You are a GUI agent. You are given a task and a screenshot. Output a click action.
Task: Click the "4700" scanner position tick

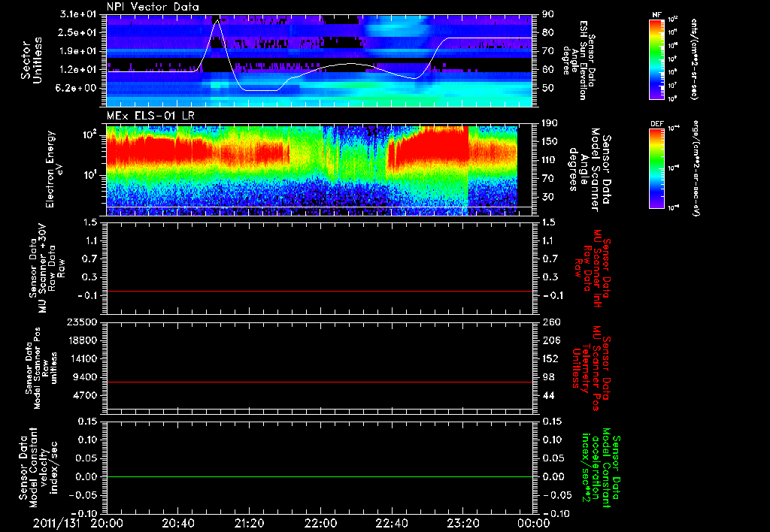pos(84,395)
